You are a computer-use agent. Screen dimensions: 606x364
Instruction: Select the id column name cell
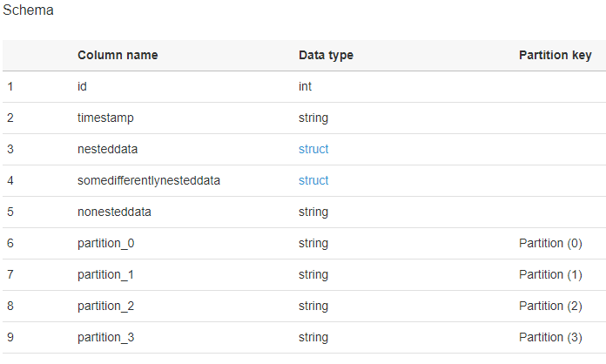(x=83, y=86)
